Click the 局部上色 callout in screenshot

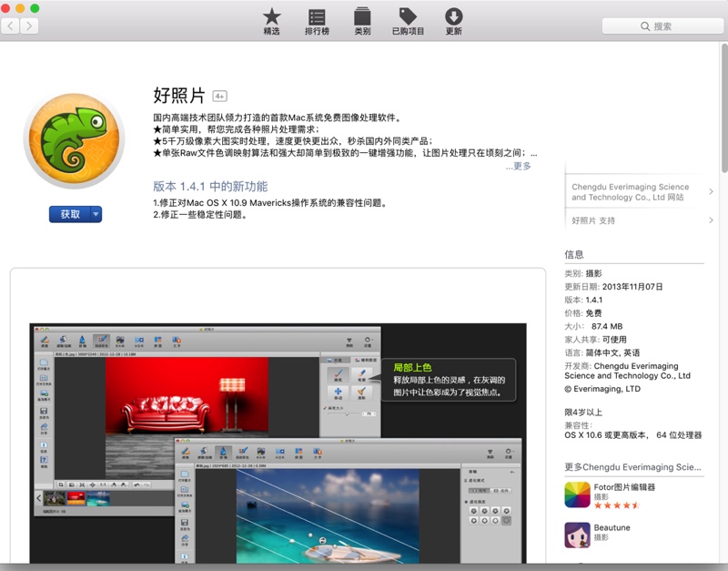[x=448, y=380]
